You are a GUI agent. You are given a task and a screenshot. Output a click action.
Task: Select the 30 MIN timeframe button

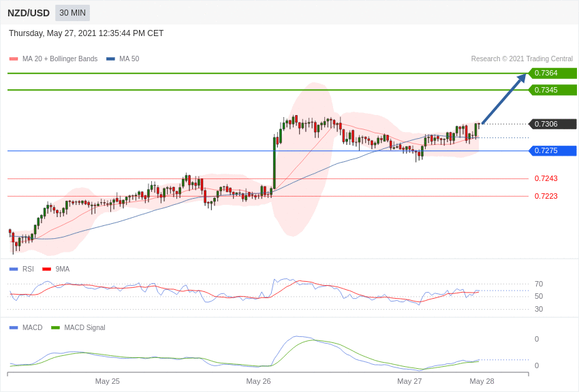[72, 13]
